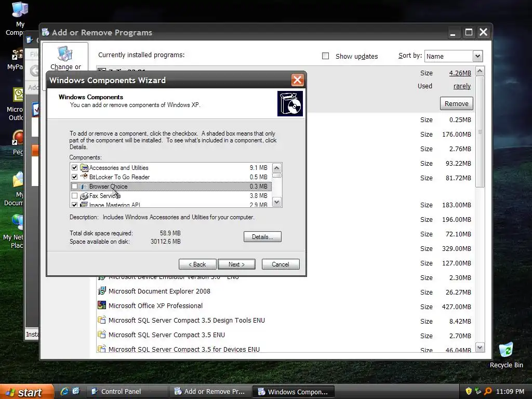Switch to Windows Components taskbar item
The width and height of the screenshot is (532, 399).
point(294,392)
